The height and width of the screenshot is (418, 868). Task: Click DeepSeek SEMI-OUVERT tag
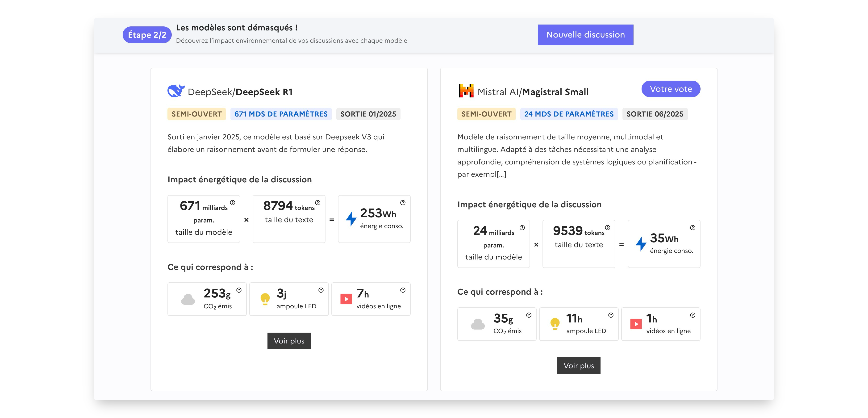coord(196,114)
